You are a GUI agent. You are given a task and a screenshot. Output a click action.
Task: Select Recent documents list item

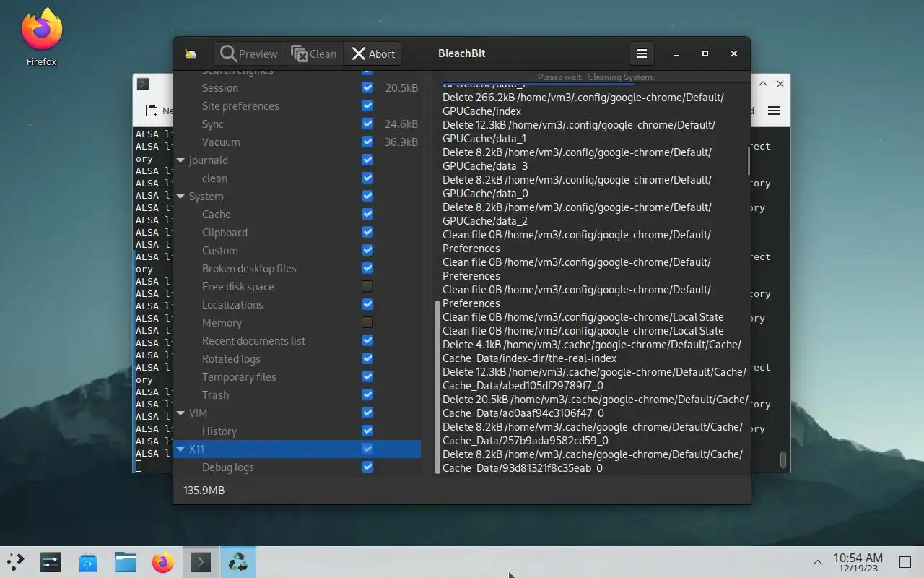(253, 340)
